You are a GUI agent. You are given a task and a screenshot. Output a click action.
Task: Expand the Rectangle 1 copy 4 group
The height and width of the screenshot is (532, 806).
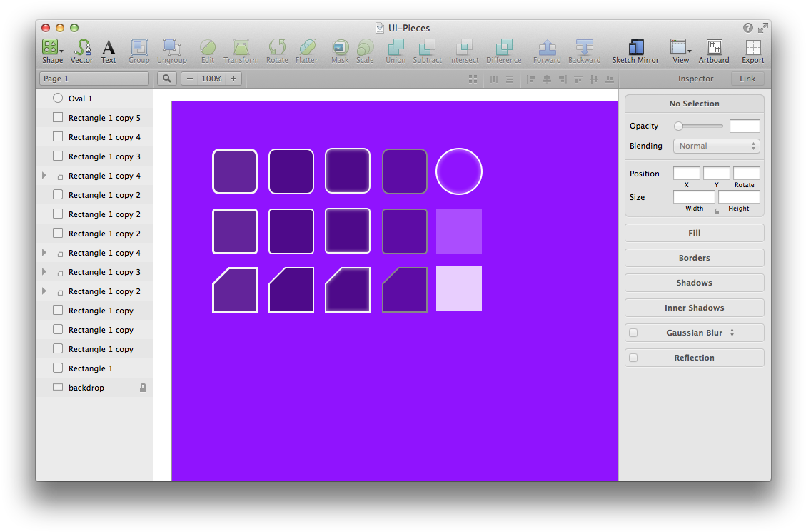coord(44,175)
